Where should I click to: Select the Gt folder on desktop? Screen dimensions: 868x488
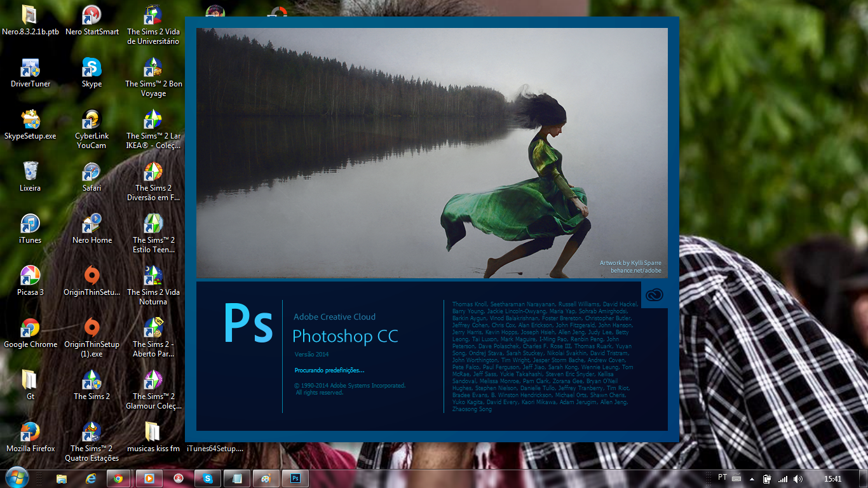[x=30, y=384]
